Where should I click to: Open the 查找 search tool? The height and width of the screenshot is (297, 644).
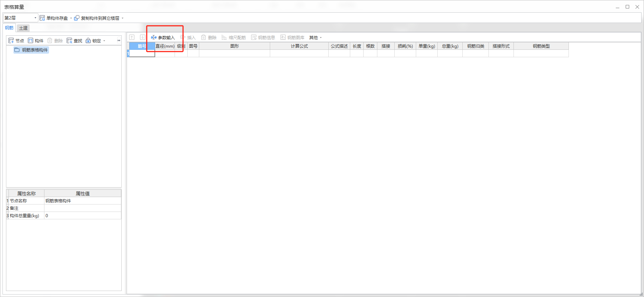point(74,41)
